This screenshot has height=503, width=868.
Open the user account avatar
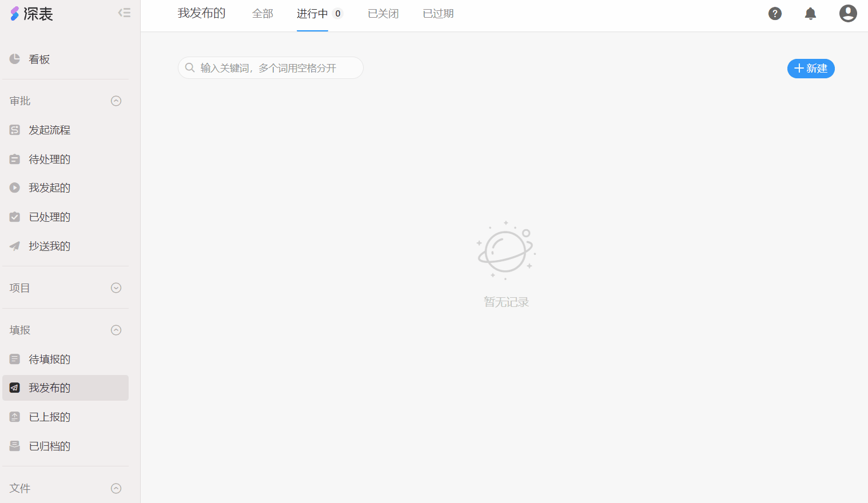pyautogui.click(x=847, y=14)
